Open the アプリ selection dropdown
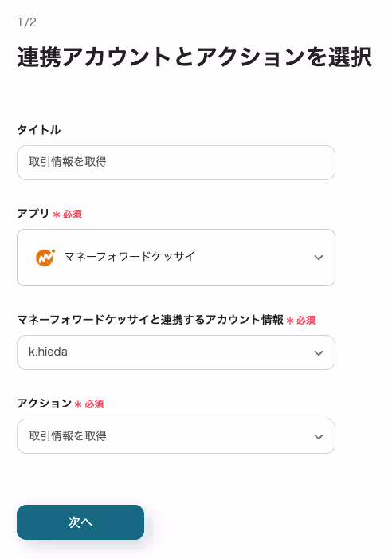This screenshot has height=559, width=392. (x=176, y=258)
